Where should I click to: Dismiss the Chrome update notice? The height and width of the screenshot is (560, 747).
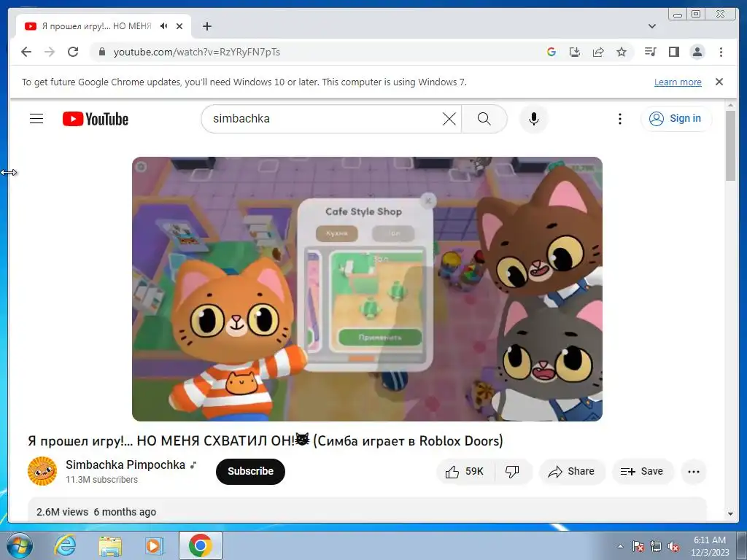719,82
